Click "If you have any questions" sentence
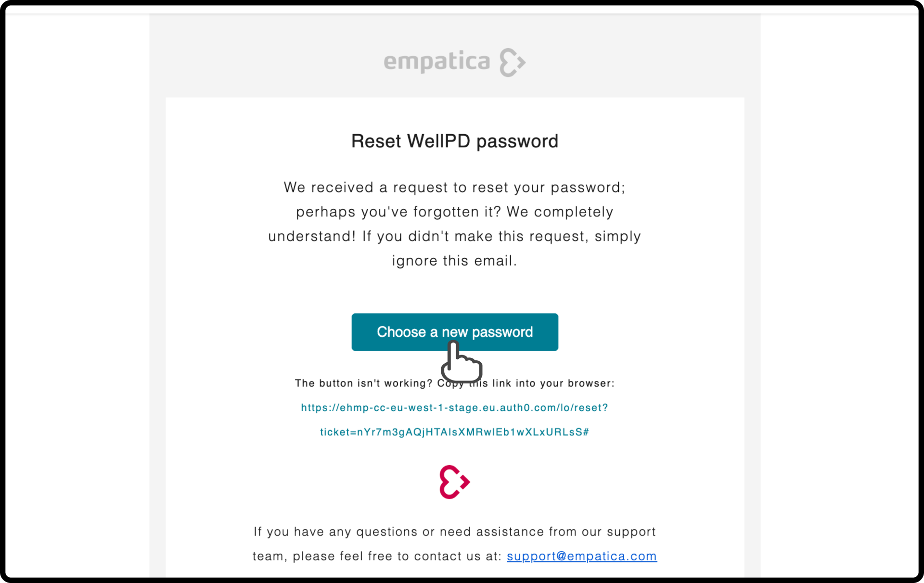This screenshot has height=583, width=924. (x=454, y=532)
